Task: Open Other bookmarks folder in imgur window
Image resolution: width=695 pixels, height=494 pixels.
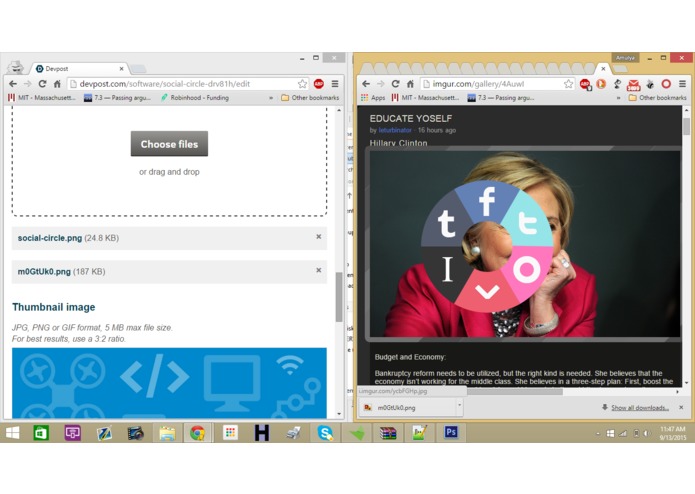Action: 657,98
